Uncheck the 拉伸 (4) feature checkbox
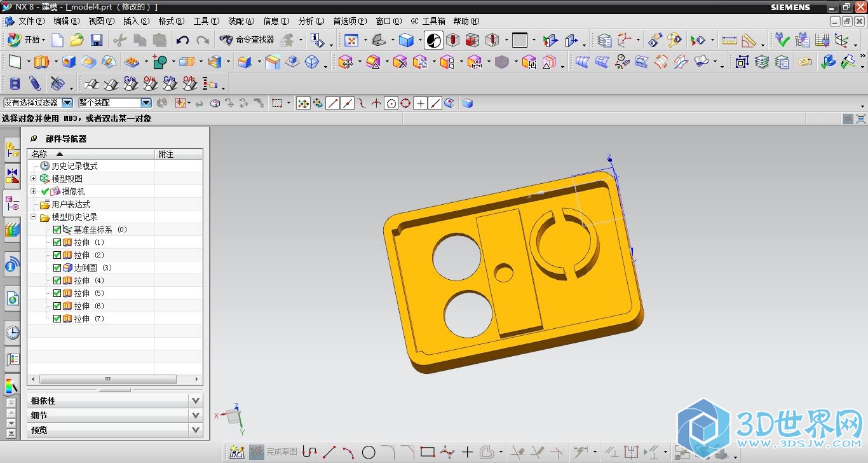Image resolution: width=868 pixels, height=463 pixels. coord(57,280)
